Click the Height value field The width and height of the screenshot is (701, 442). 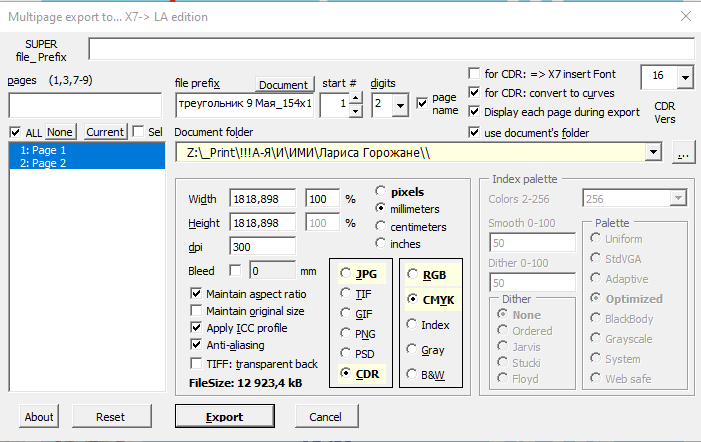262,223
